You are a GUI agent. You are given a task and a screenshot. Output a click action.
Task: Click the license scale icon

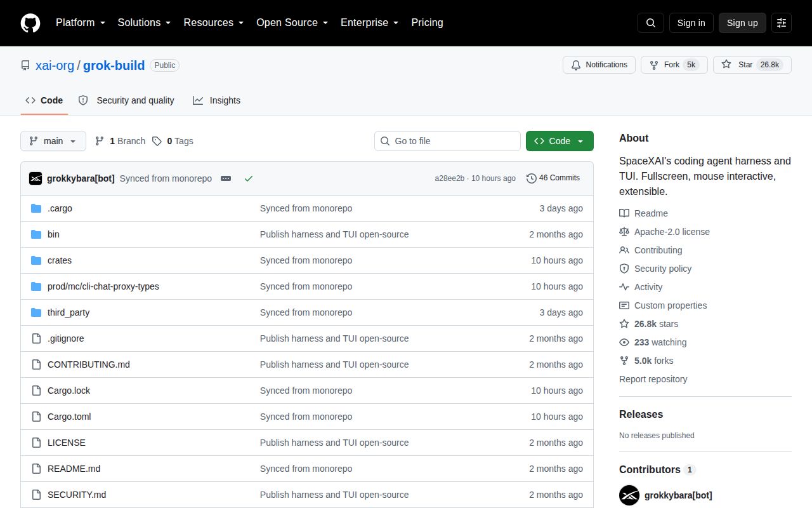coord(624,232)
